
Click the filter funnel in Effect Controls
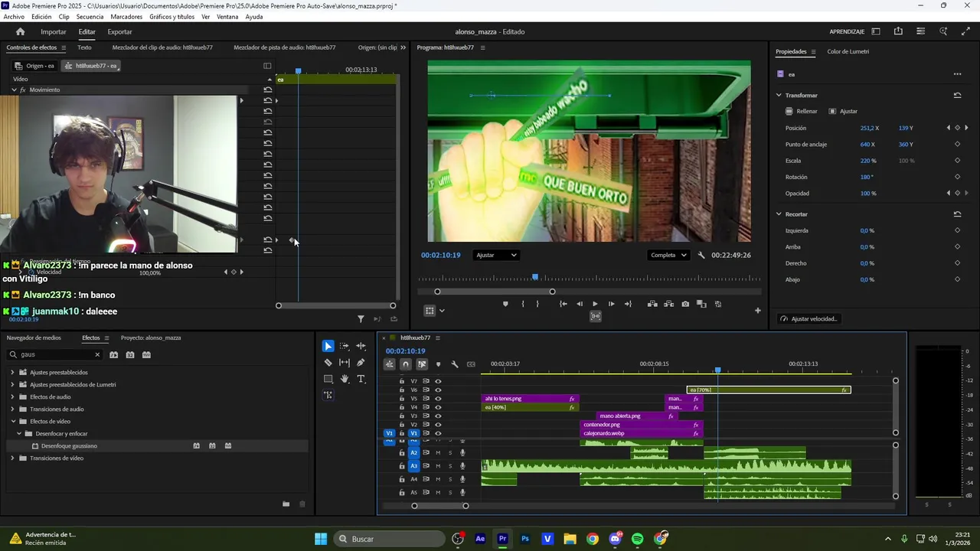click(361, 319)
